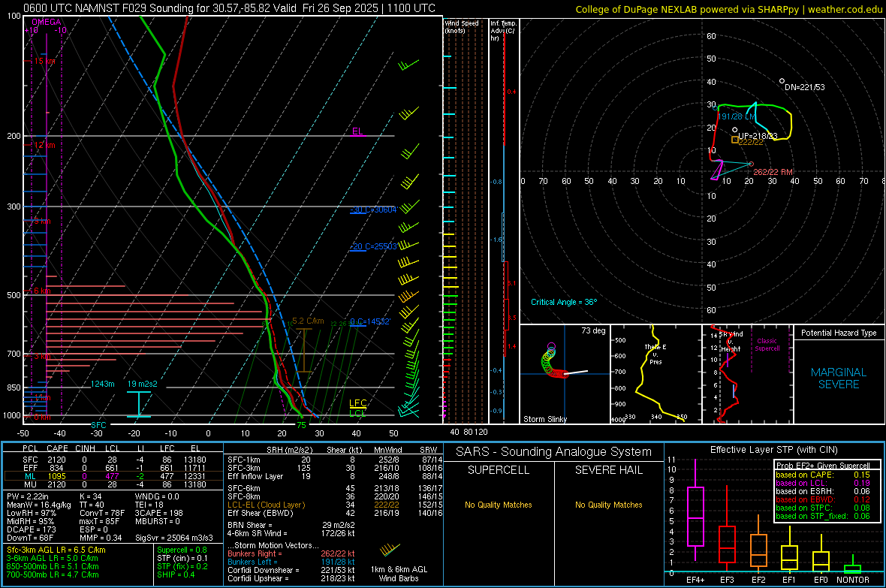Click the Theta-E v. Pres inset label
Viewport: 886px width, 588px height.
click(655, 354)
